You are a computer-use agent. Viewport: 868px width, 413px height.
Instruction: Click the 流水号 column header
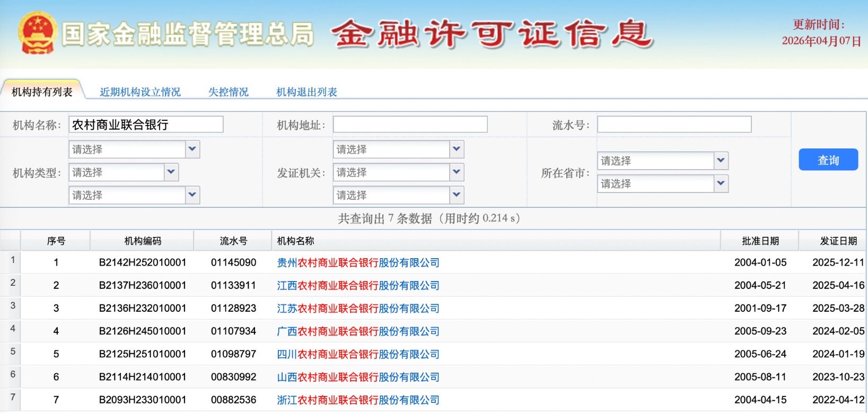click(233, 241)
